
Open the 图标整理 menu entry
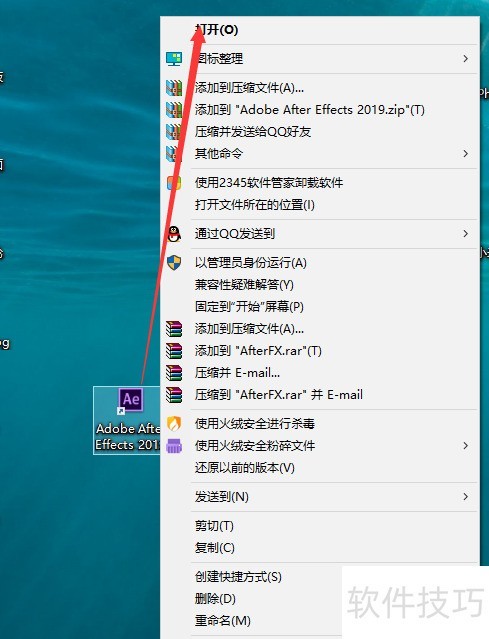pos(320,59)
